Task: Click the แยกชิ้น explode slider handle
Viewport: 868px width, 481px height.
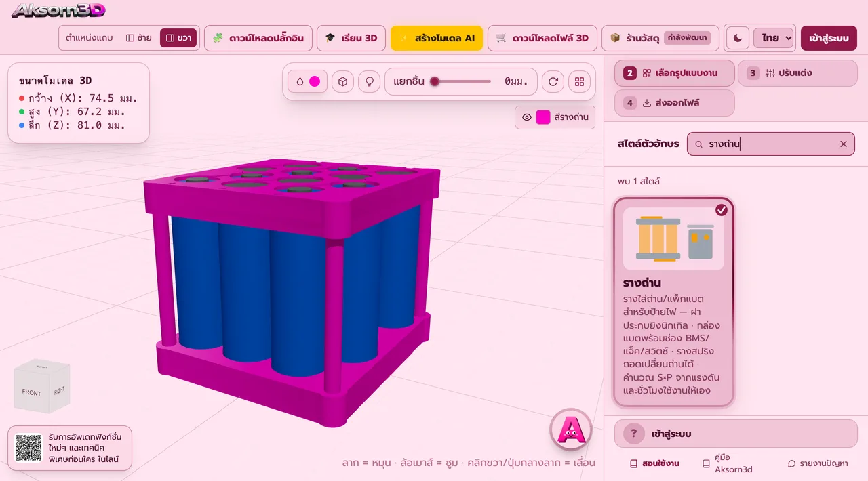Action: pos(435,81)
